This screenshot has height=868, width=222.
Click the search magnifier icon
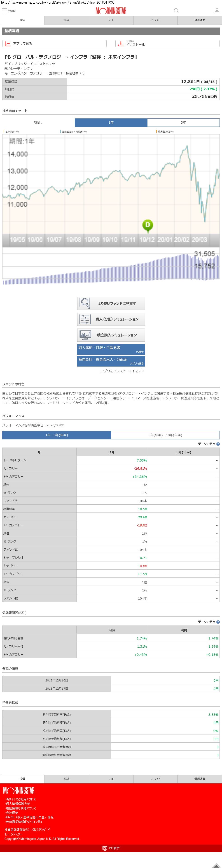coord(176,11)
